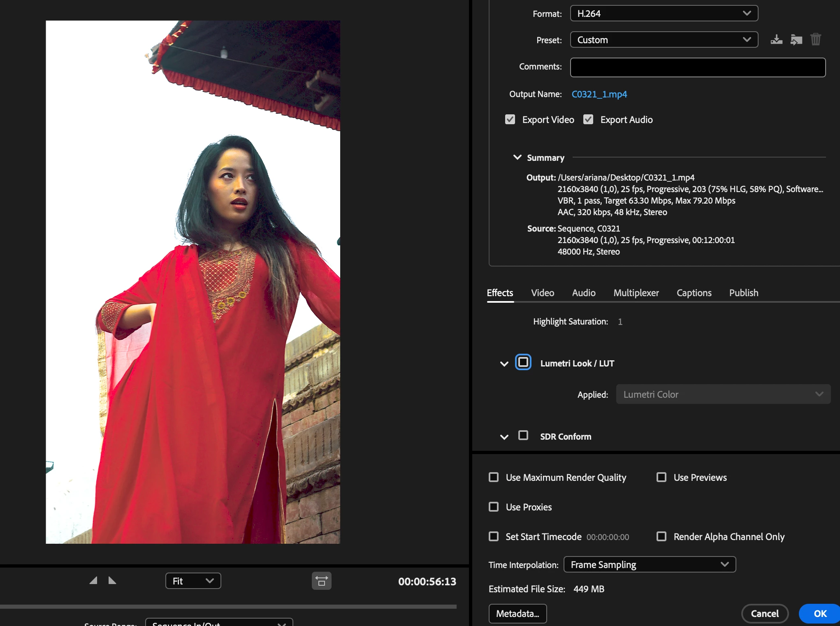
Task: Uncheck the Export Video checkbox
Action: tap(510, 120)
